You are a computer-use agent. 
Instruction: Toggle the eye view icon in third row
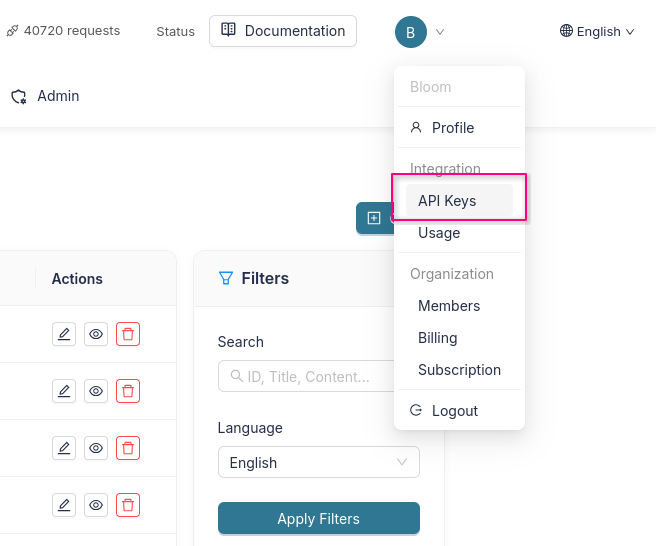pos(96,447)
